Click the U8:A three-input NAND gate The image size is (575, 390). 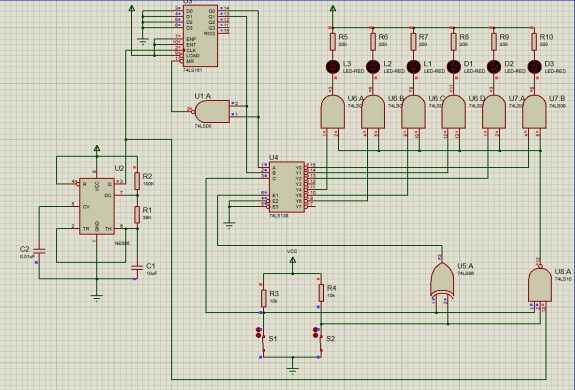[x=540, y=285]
